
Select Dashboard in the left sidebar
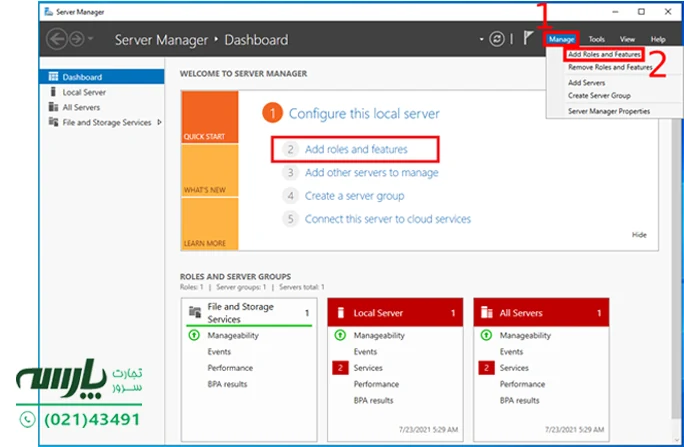click(x=102, y=77)
